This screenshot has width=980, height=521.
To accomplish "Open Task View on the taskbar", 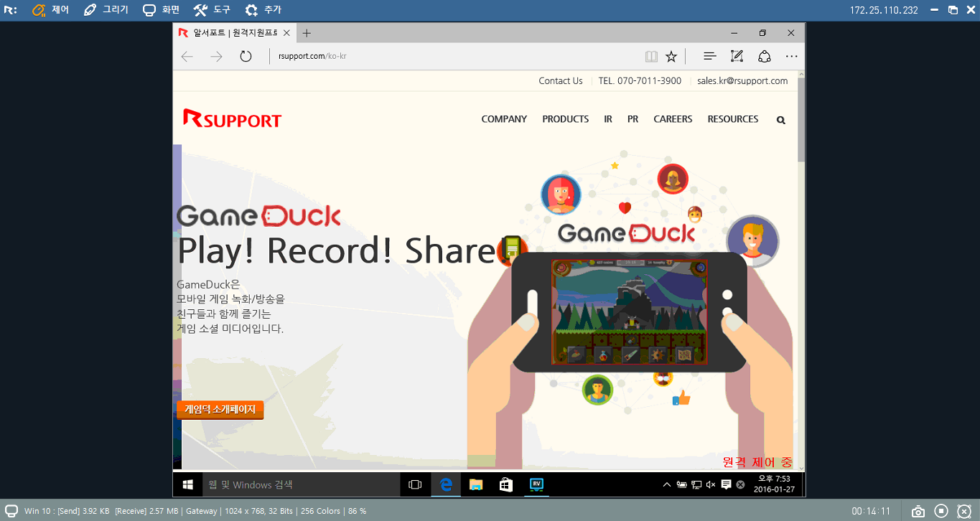I will (415, 484).
